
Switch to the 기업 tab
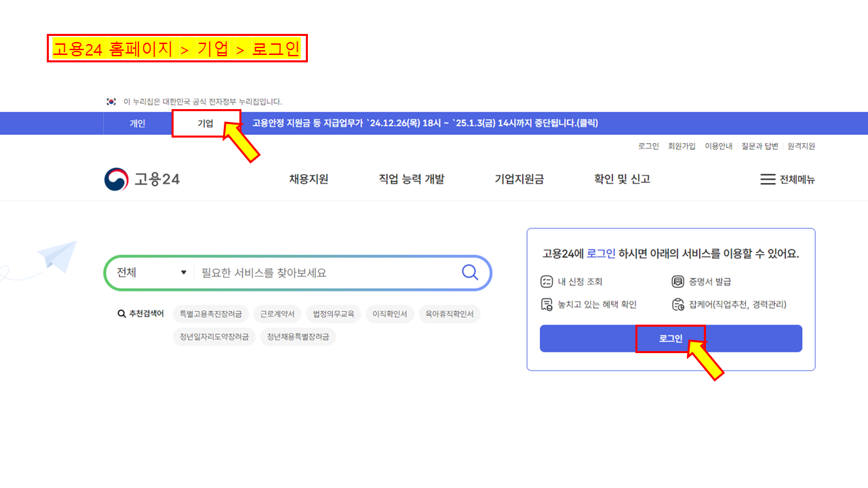coord(205,123)
